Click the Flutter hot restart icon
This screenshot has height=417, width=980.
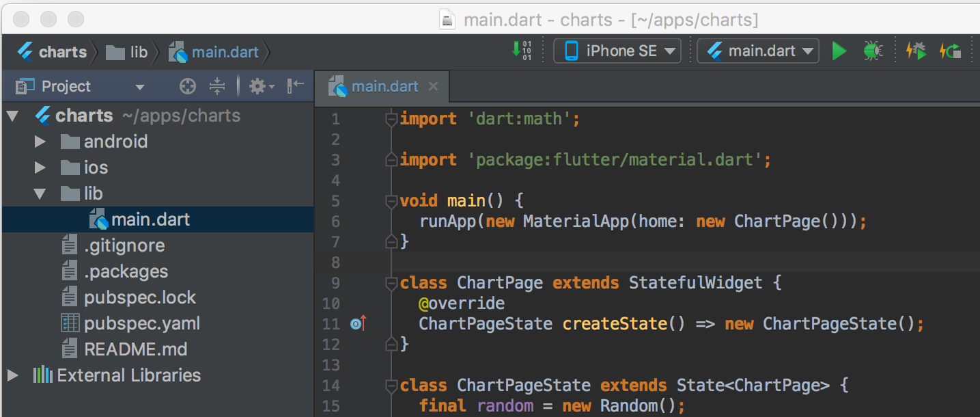click(951, 51)
